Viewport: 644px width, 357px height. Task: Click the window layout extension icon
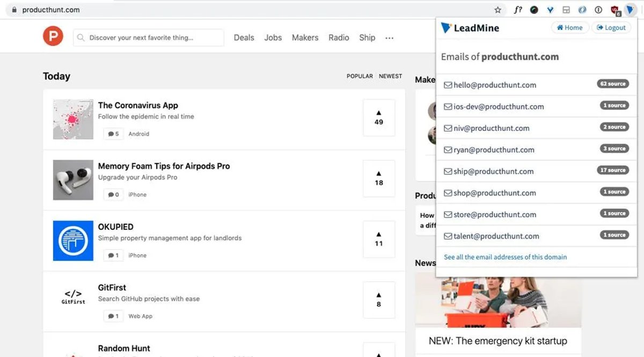coord(566,10)
